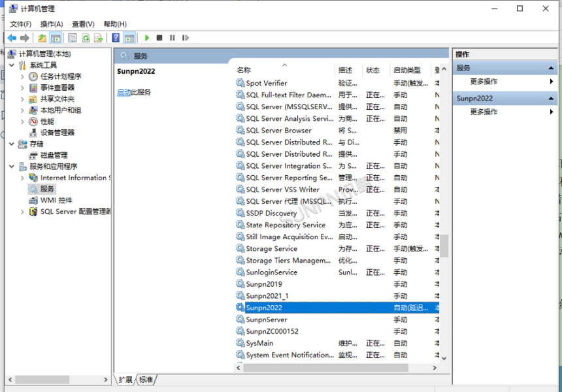Expand the SQL Server 配置管理器 node
Viewport: 562px width, 392px height.
tap(22, 212)
